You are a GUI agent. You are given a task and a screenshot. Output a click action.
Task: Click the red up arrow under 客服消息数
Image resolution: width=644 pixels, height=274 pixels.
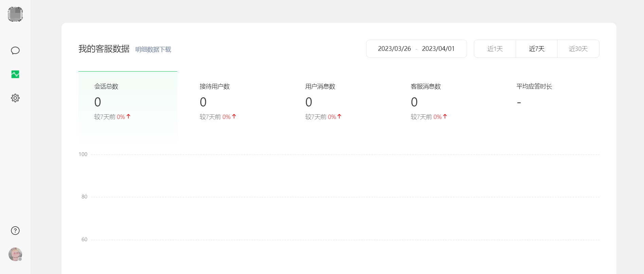pyautogui.click(x=445, y=116)
